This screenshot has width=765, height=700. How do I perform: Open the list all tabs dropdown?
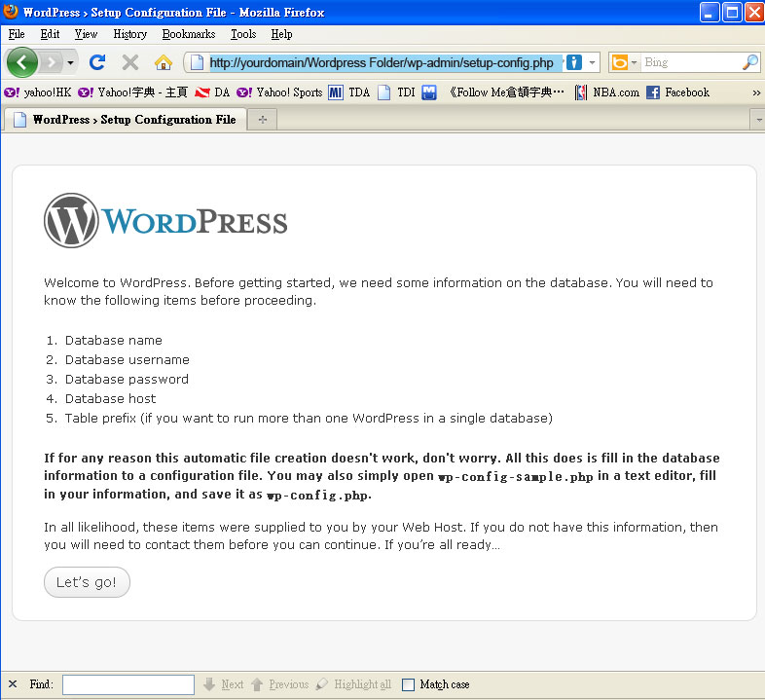click(758, 120)
